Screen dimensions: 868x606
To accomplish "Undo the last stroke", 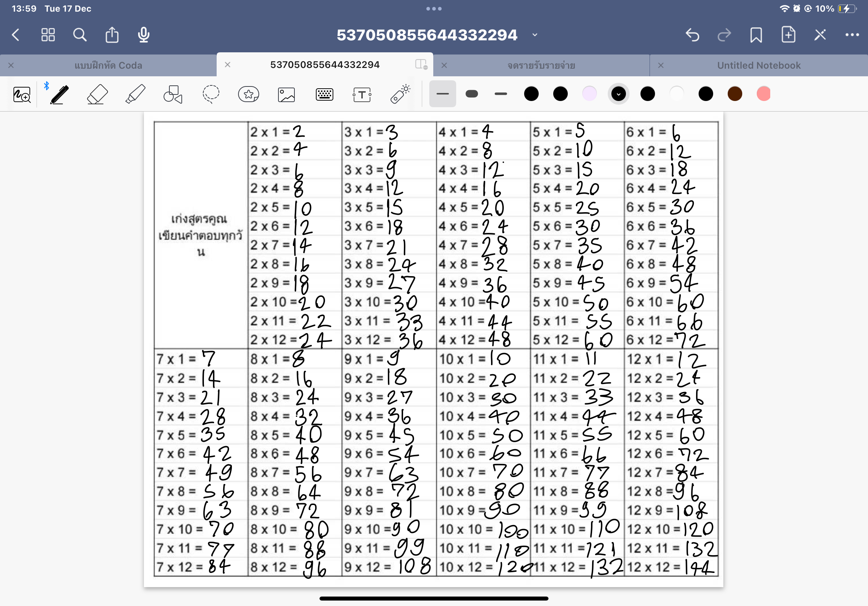I will (692, 35).
